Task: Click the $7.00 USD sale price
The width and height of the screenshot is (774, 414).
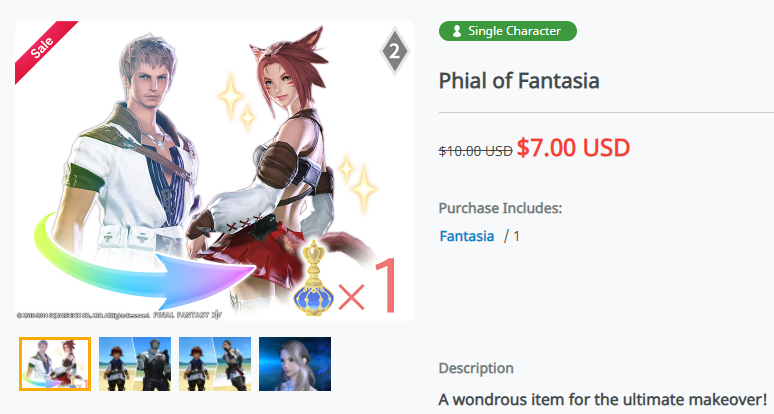Action: coord(573,148)
